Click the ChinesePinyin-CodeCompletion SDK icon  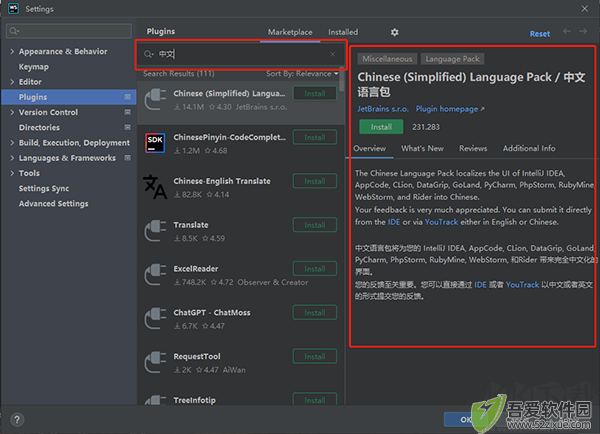pos(155,143)
